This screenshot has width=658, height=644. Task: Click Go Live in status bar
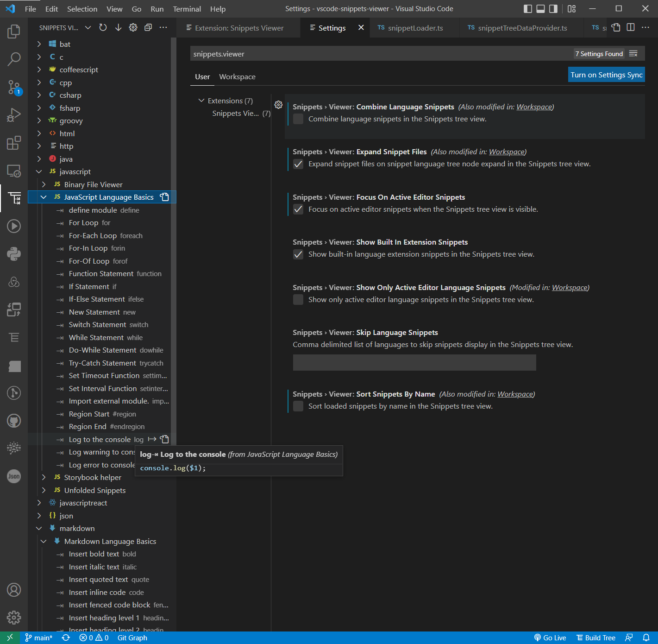pos(550,638)
